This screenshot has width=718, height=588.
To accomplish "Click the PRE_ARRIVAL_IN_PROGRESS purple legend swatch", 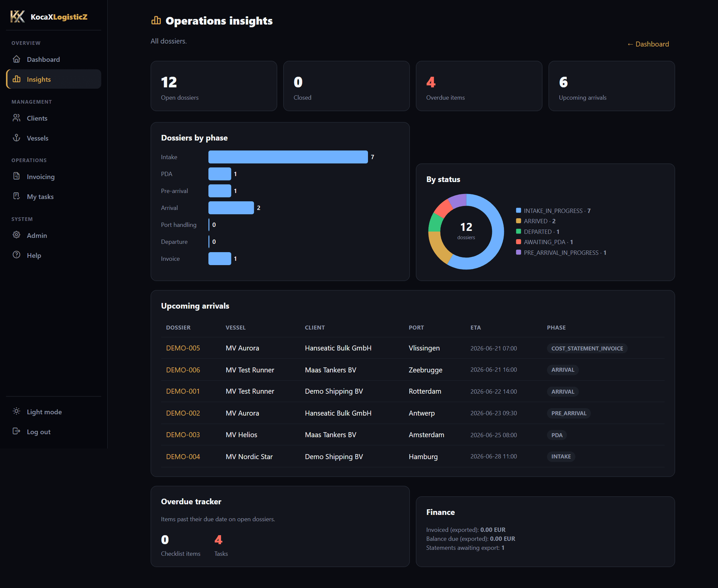I will 518,252.
